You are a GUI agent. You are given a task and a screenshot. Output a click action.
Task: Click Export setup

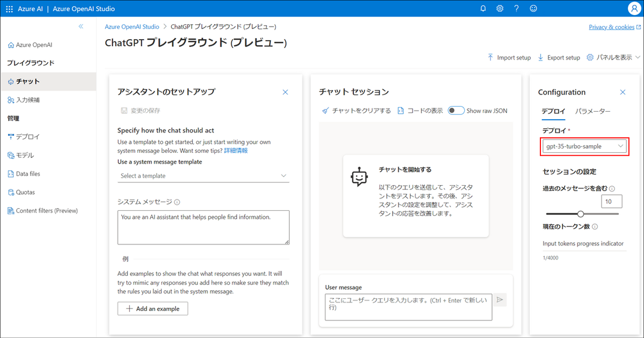pyautogui.click(x=559, y=57)
